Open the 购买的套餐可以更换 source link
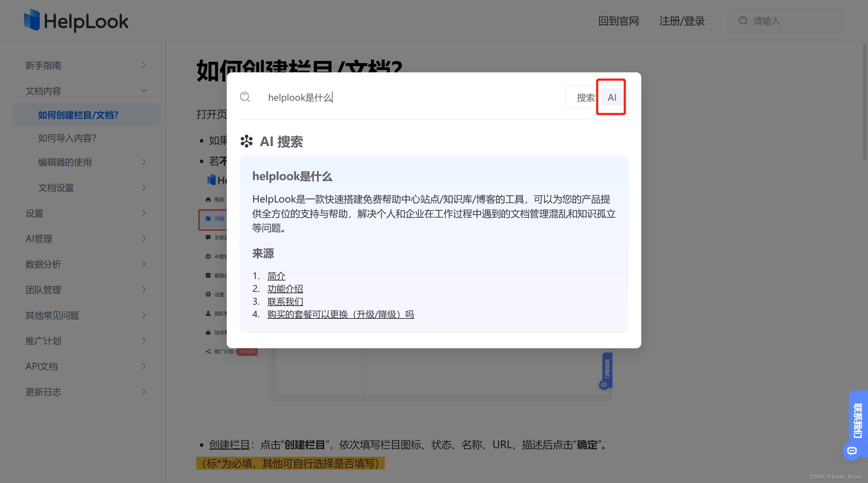This screenshot has width=868, height=483. click(x=340, y=314)
